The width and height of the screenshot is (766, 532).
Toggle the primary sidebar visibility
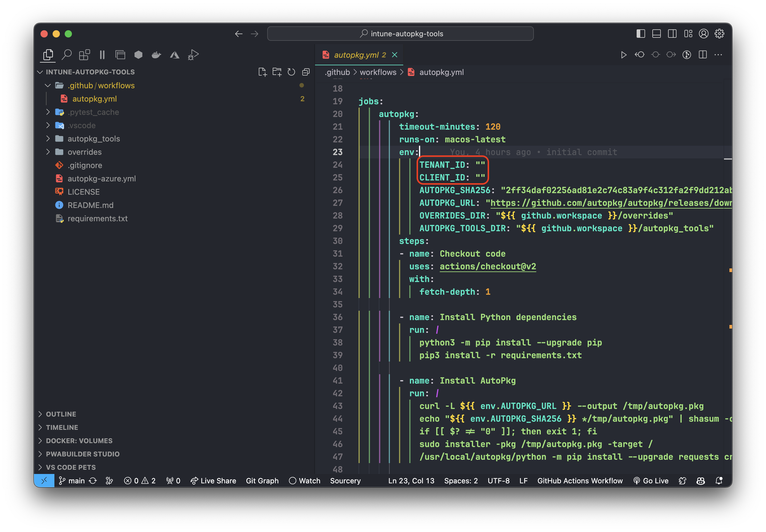pos(640,34)
